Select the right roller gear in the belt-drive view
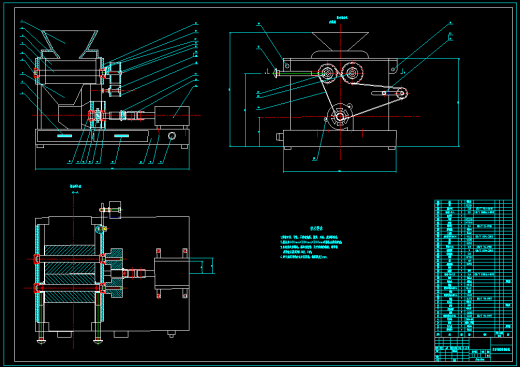This screenshot has height=367, width=520. [x=352, y=72]
